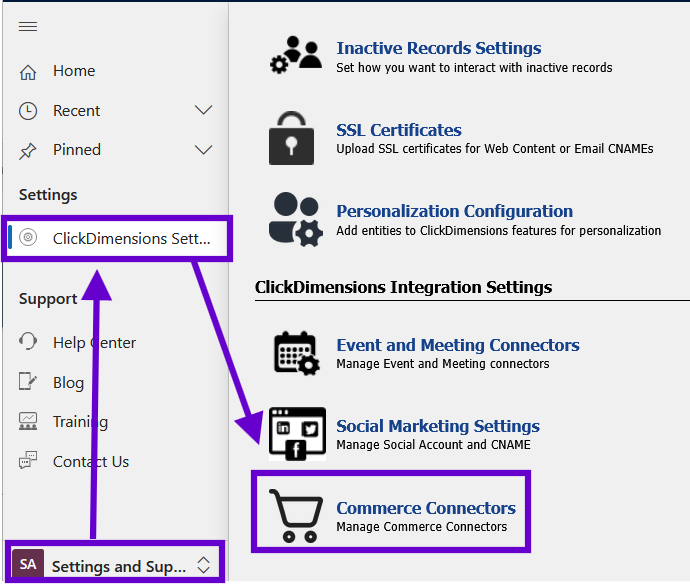Click the Pinned pushpin icon

pyautogui.click(x=28, y=151)
